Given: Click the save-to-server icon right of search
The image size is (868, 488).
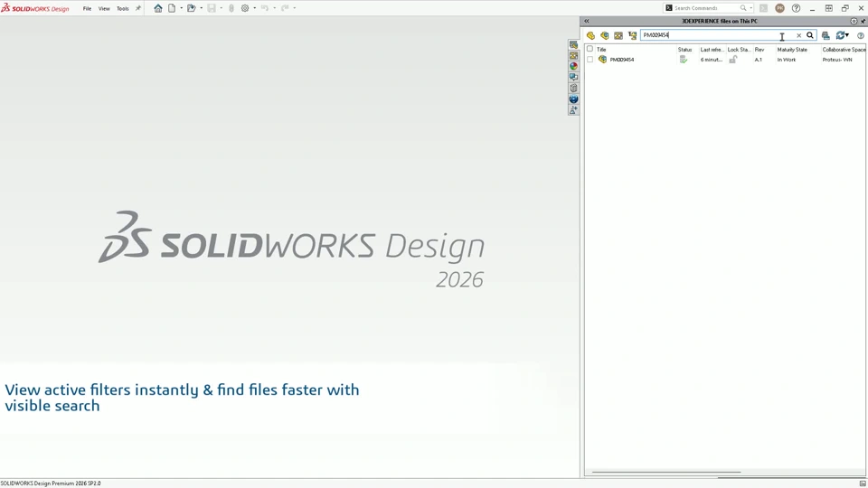Looking at the screenshot, I should (826, 35).
